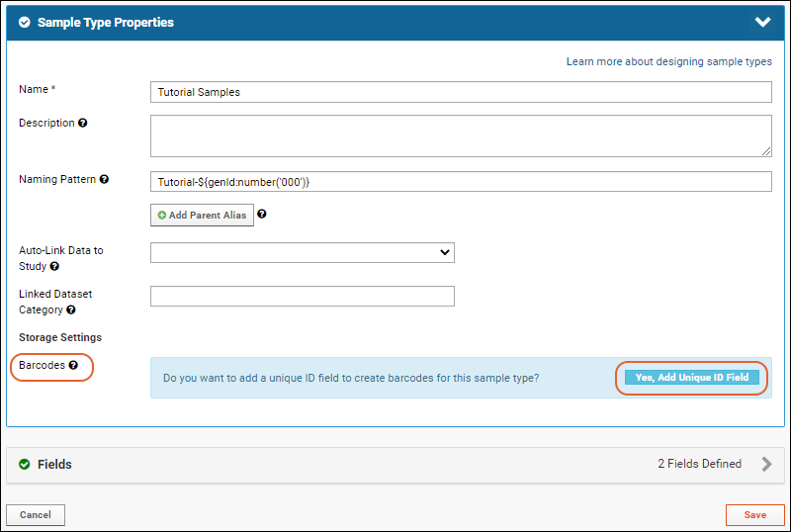Open Learn more about designing sample types
Viewport: 791px width, 532px height.
[669, 61]
